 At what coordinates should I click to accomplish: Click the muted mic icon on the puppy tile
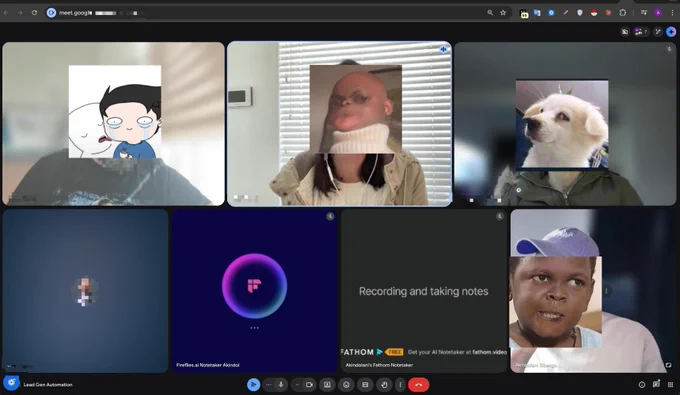669,49
